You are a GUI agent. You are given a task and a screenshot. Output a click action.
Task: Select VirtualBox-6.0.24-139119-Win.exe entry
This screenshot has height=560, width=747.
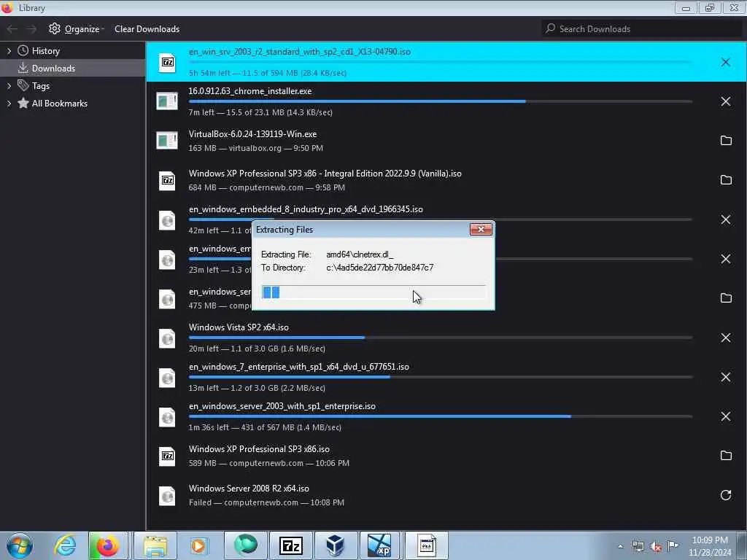click(x=446, y=141)
